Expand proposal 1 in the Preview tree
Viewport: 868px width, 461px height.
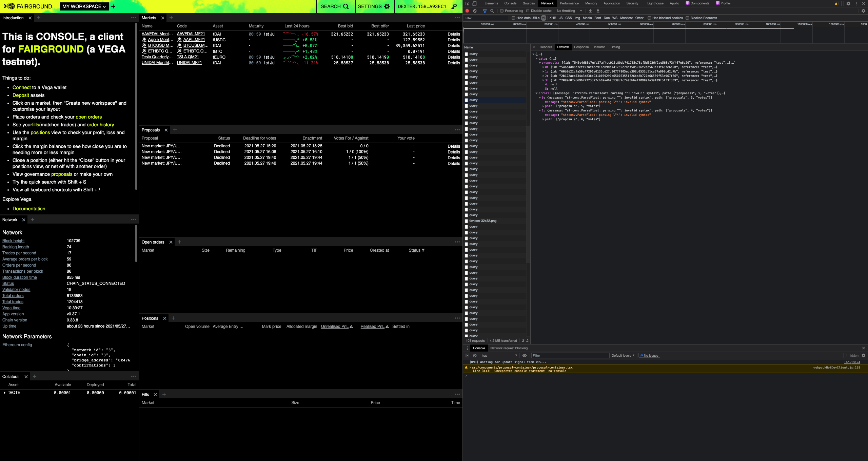coord(544,71)
